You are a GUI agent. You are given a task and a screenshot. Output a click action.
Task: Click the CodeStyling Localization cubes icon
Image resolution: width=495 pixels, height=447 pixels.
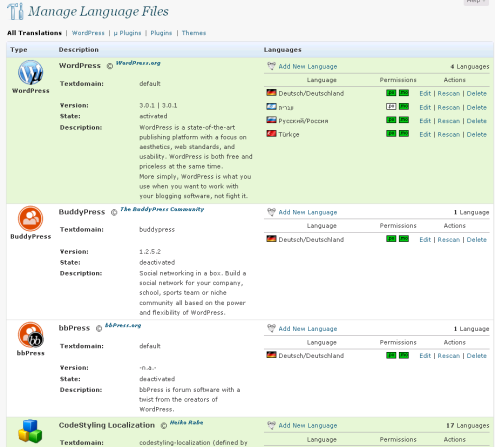coord(30,431)
